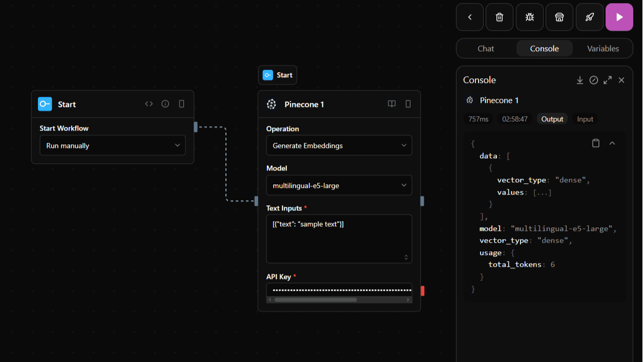
Task: Click the rocket deploy icon
Action: (x=589, y=17)
